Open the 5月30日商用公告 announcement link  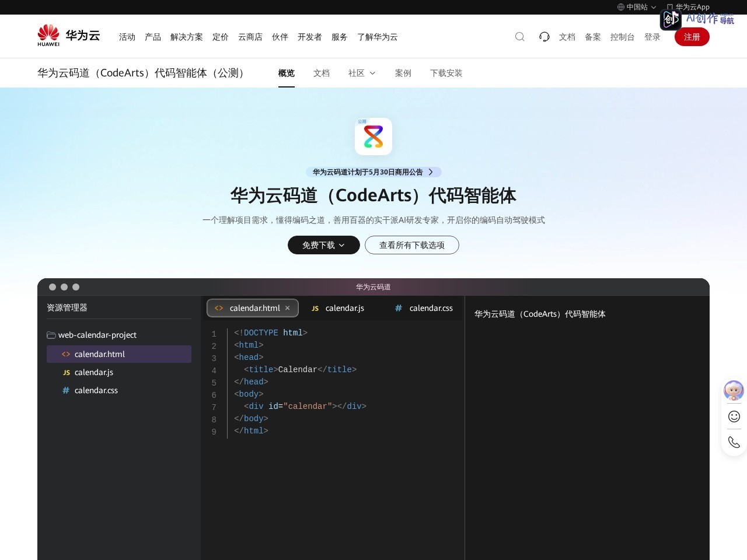click(x=373, y=172)
